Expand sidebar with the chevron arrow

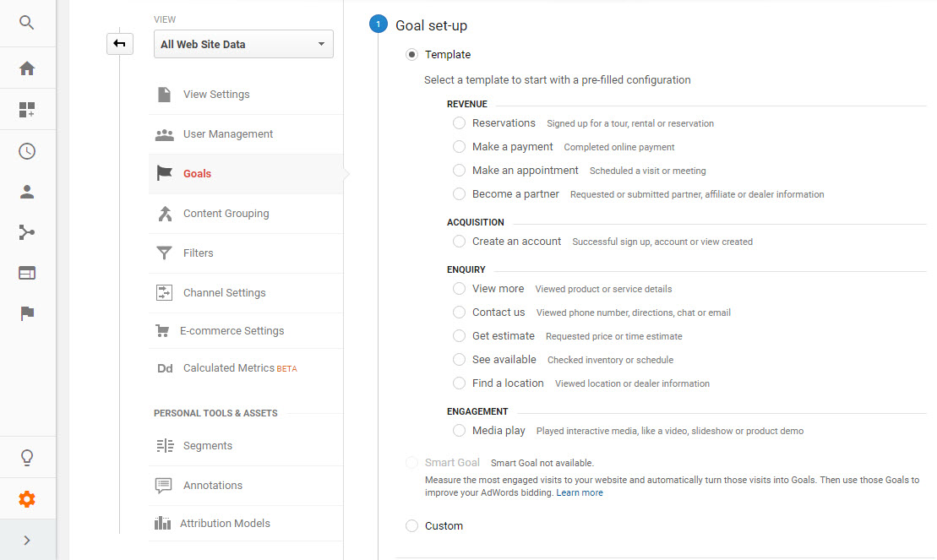click(x=27, y=541)
